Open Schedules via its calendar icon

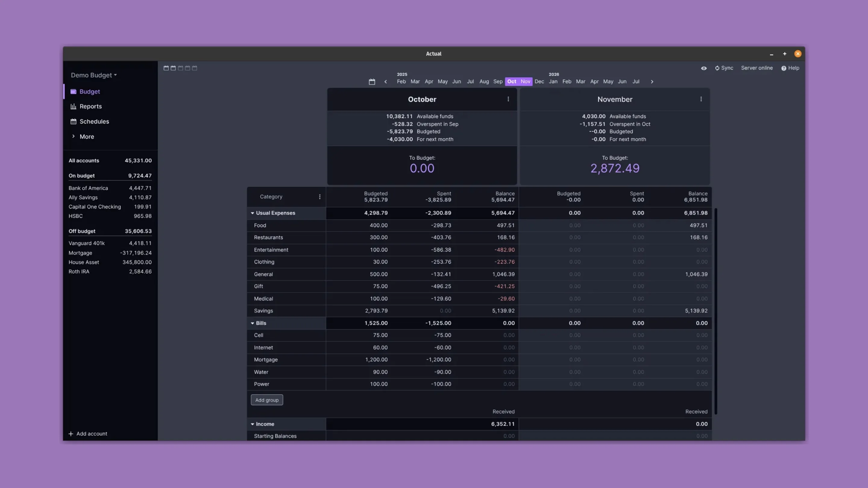point(74,121)
